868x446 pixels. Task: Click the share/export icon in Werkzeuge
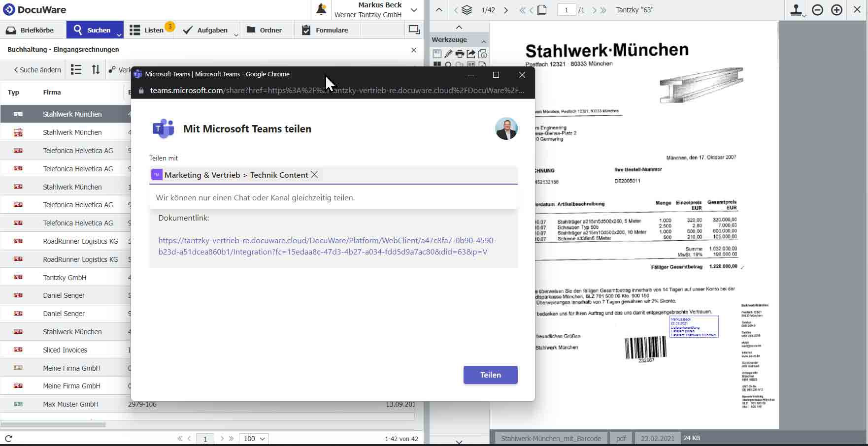click(x=471, y=54)
